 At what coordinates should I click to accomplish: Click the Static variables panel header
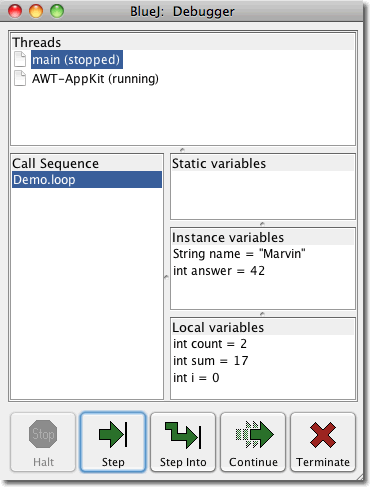click(x=262, y=163)
